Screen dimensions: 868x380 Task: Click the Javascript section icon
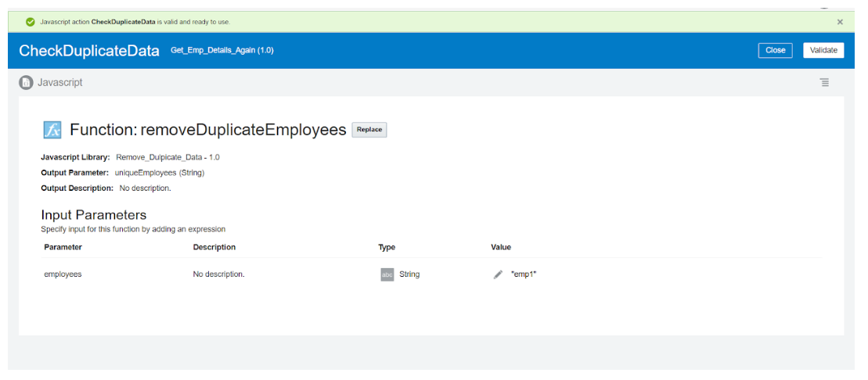click(x=27, y=82)
